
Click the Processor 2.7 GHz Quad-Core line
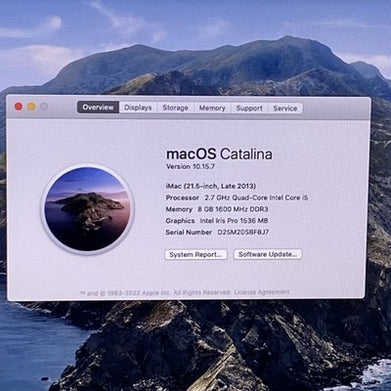tap(237, 198)
